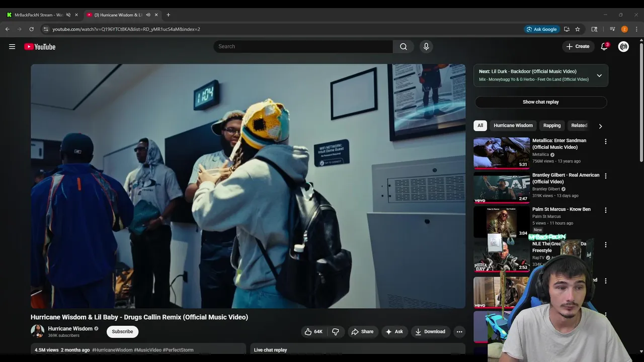
Task: Select the Rapping filter chip
Action: point(552,125)
